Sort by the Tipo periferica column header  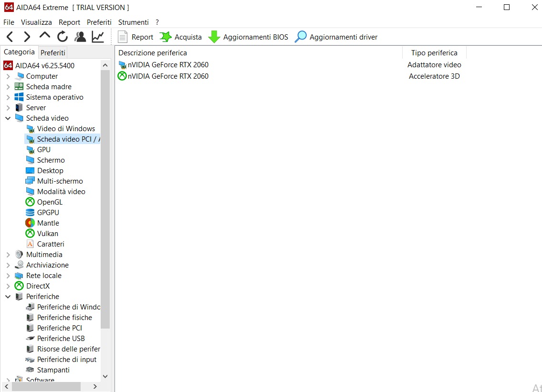pos(434,52)
